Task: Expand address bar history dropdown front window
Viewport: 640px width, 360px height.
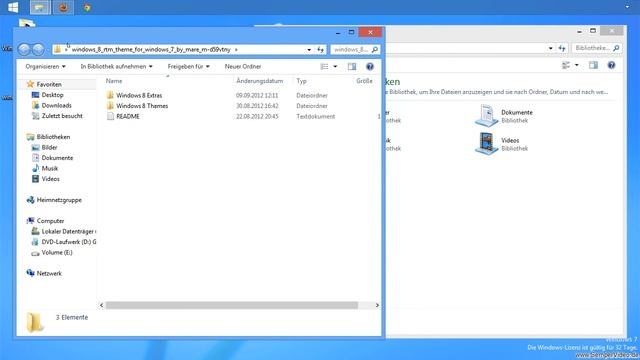Action: point(309,49)
